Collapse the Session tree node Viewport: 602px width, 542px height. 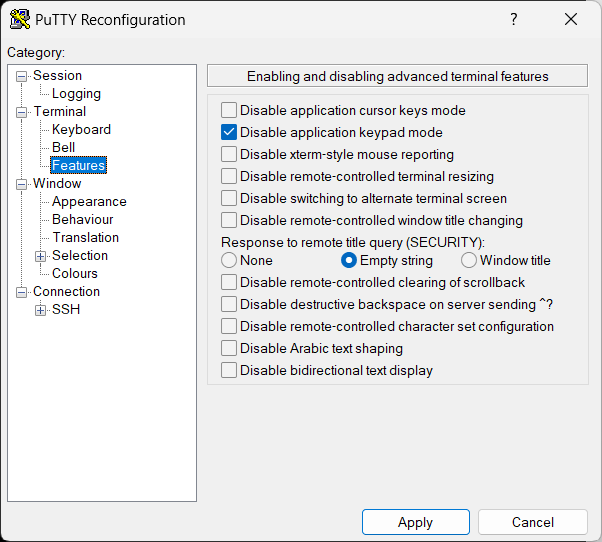pyautogui.click(x=22, y=76)
